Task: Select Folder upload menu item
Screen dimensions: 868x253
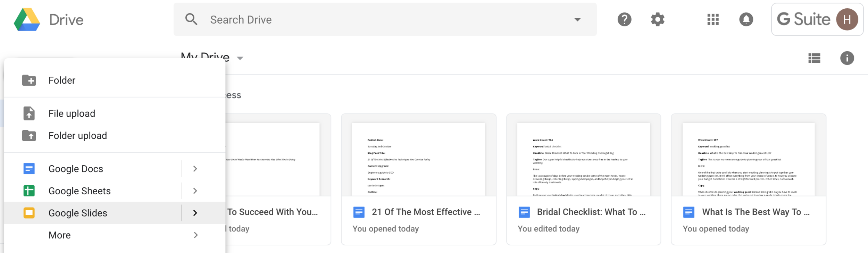Action: [x=115, y=136]
